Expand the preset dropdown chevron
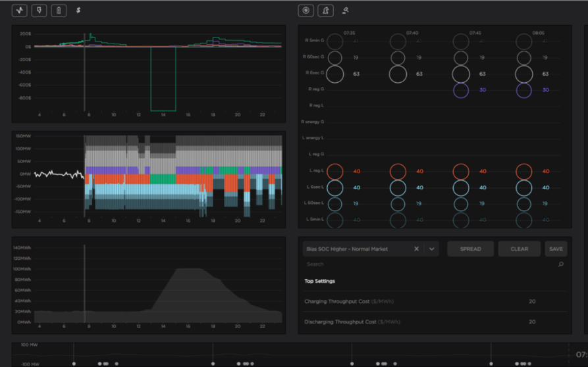The image size is (588, 367). (432, 249)
